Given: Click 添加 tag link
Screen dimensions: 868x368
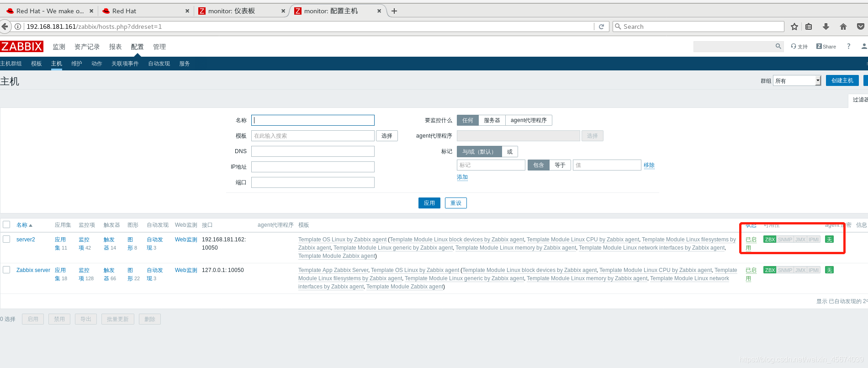Looking at the screenshot, I should click(x=462, y=177).
